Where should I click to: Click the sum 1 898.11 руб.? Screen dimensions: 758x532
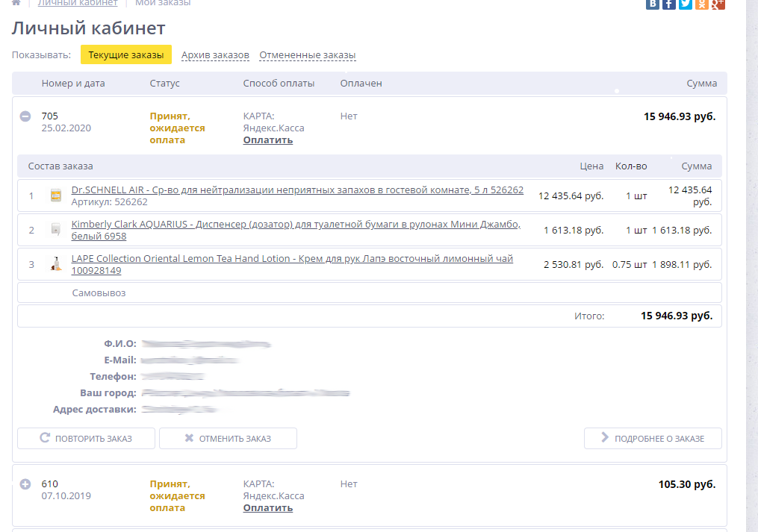coord(682,264)
